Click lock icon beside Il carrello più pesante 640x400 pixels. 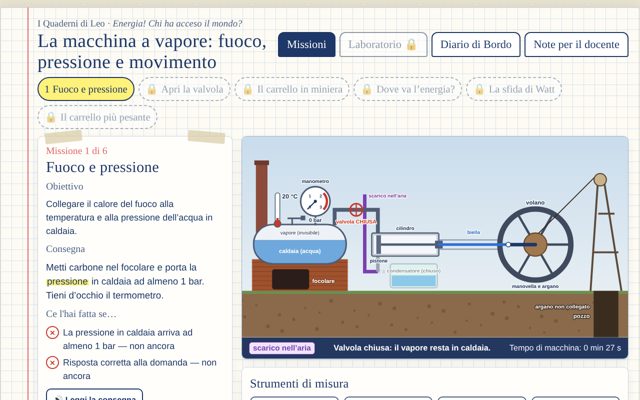pyautogui.click(x=51, y=117)
